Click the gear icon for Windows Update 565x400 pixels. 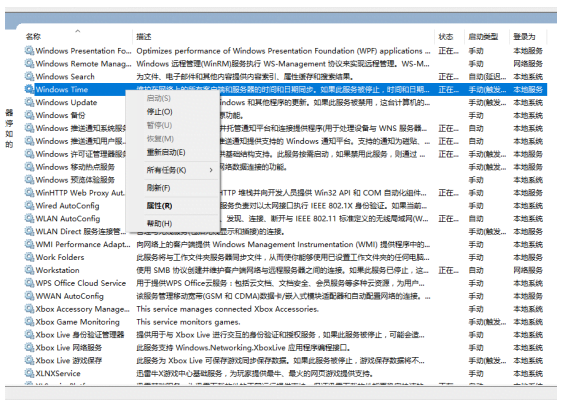(29, 102)
